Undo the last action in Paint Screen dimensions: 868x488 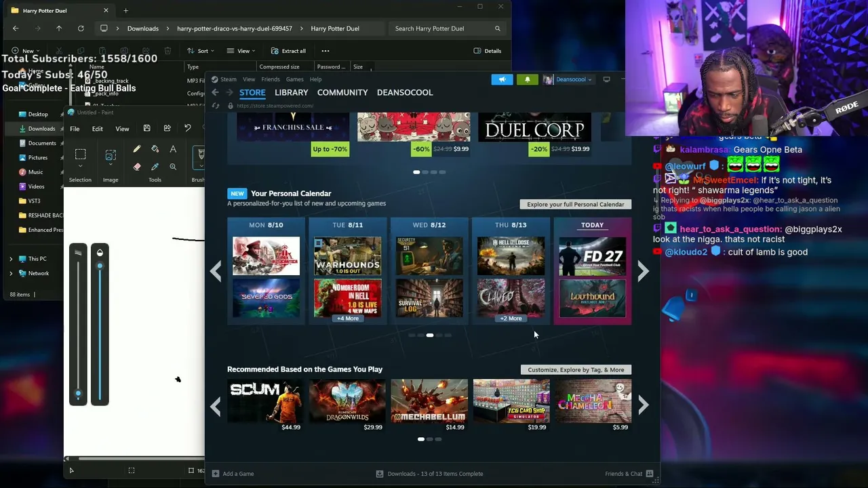[188, 128]
